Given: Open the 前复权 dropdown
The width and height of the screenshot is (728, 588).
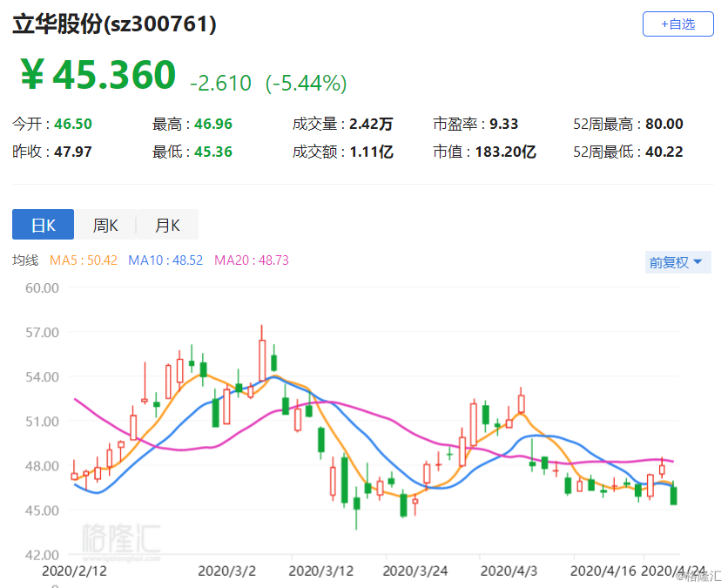Looking at the screenshot, I should click(677, 262).
